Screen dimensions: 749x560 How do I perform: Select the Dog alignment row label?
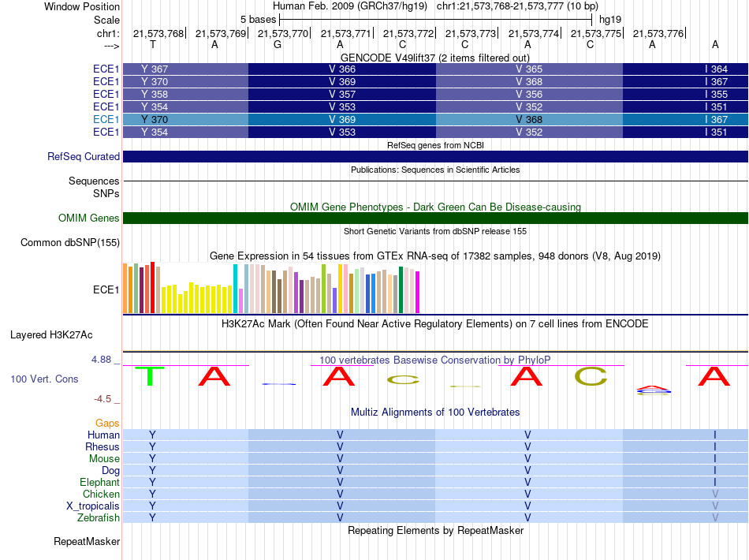pyautogui.click(x=110, y=471)
